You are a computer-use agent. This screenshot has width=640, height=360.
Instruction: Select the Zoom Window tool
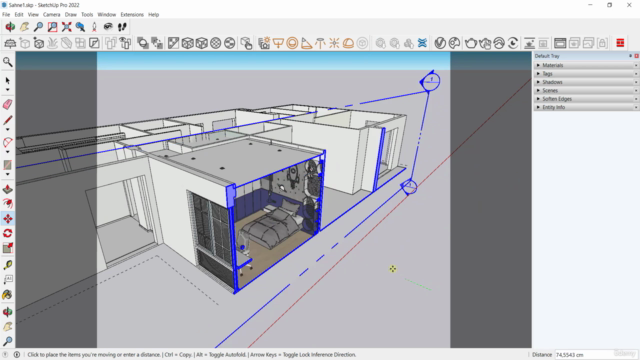click(x=53, y=27)
